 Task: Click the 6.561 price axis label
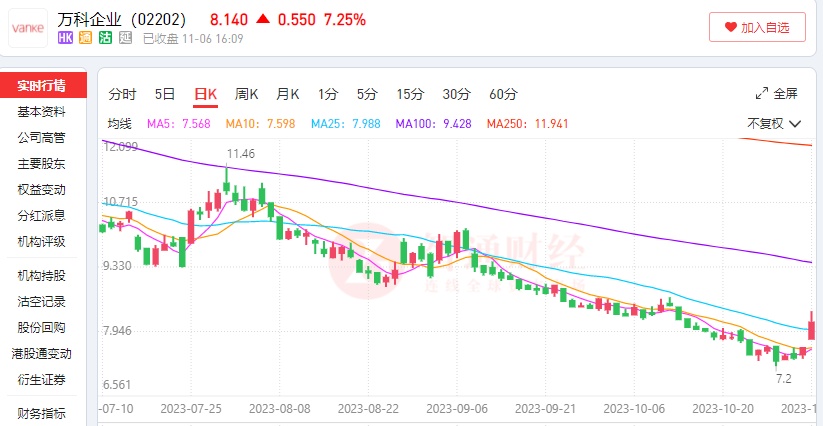118,386
